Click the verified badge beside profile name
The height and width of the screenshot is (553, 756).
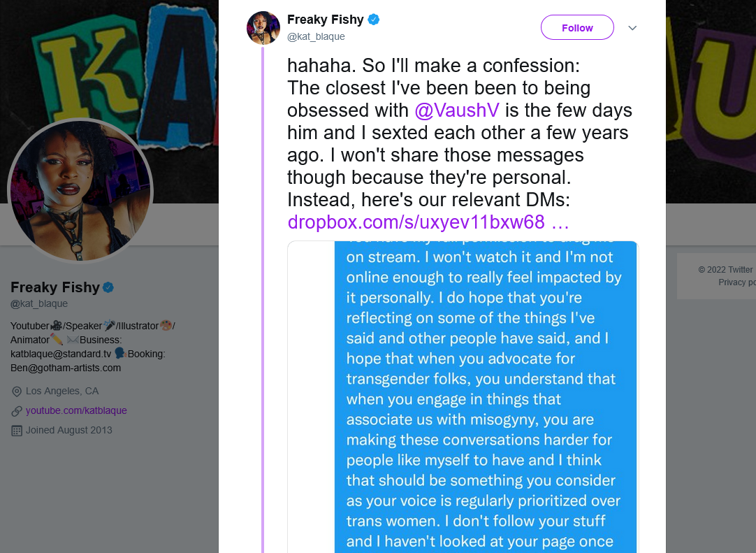[109, 287]
